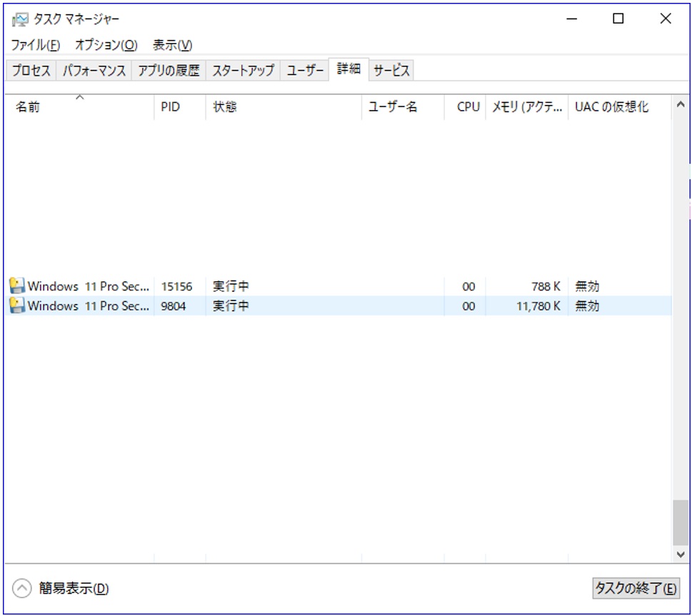Click 無効 in the 11,780 K row
Viewport: 692px width, 616px height.
[587, 306]
